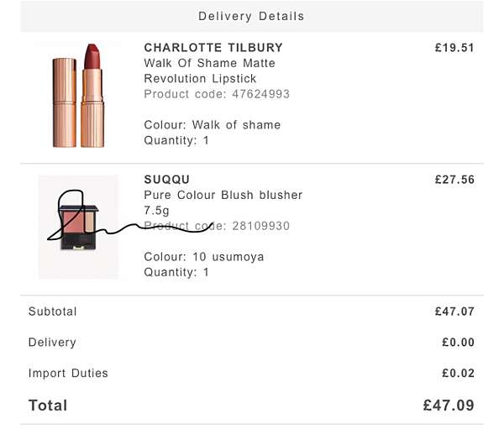
Task: Click Pure Colour Blush blusher title
Action: pos(223,203)
